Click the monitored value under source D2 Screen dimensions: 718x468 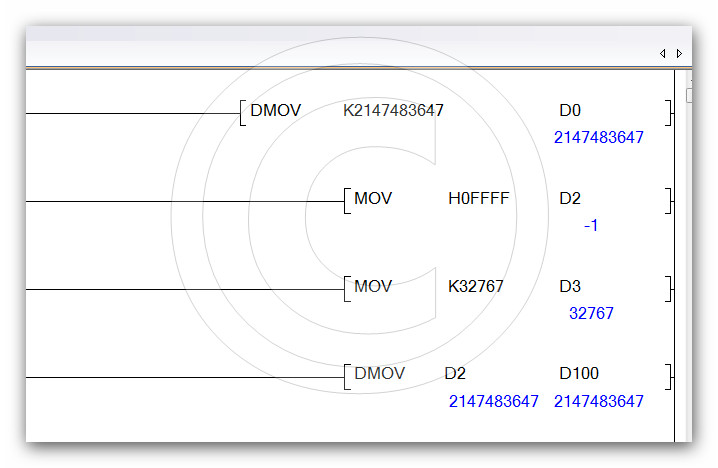(x=493, y=401)
